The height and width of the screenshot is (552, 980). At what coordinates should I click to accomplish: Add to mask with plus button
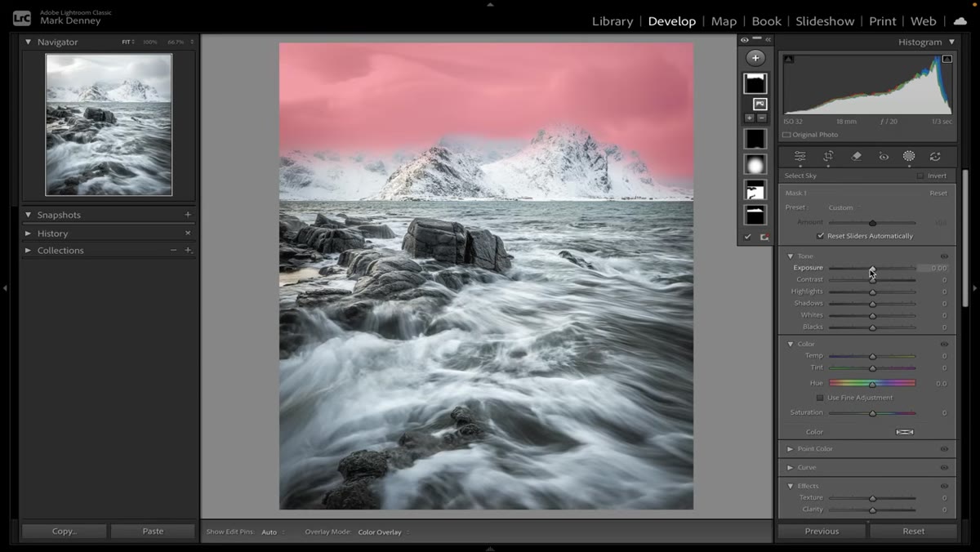[749, 118]
